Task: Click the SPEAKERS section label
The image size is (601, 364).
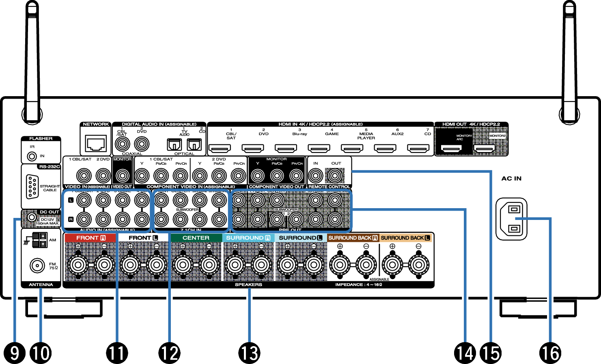Action: (x=248, y=285)
